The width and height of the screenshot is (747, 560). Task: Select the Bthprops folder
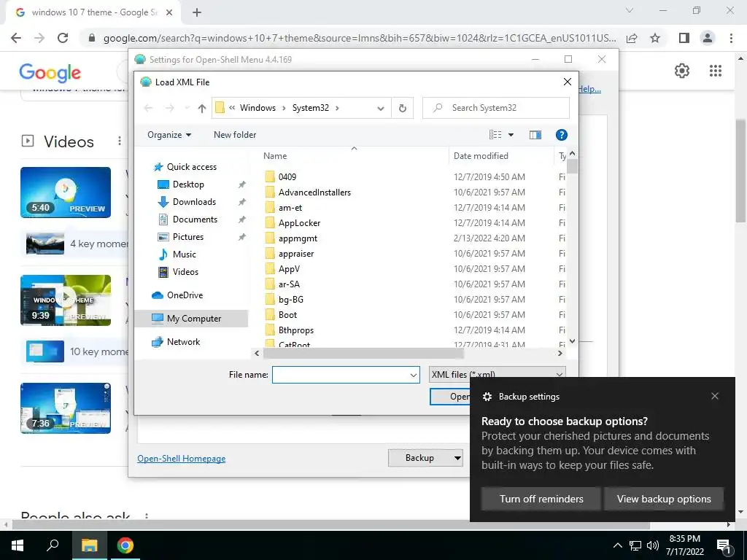(296, 330)
